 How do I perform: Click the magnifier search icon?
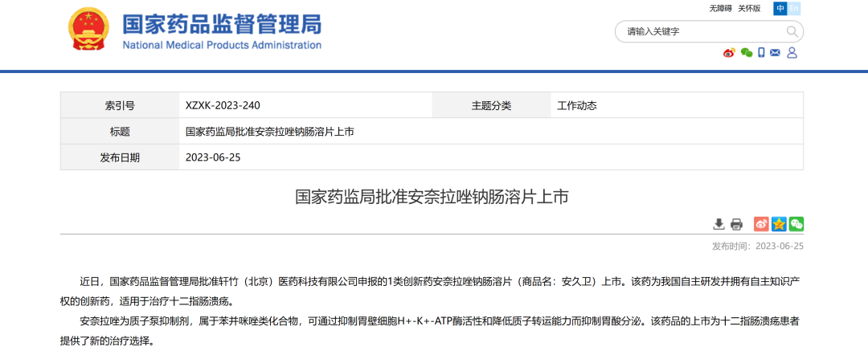point(792,31)
